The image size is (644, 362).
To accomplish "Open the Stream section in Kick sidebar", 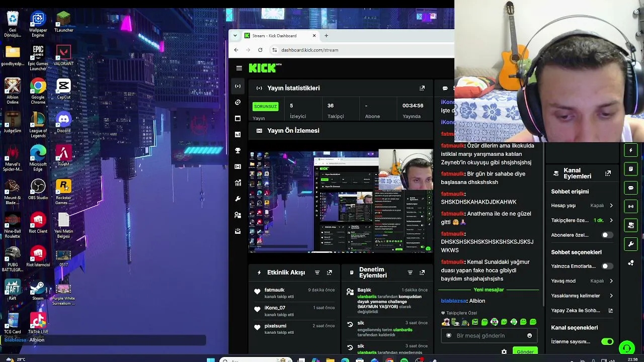I will [238, 86].
